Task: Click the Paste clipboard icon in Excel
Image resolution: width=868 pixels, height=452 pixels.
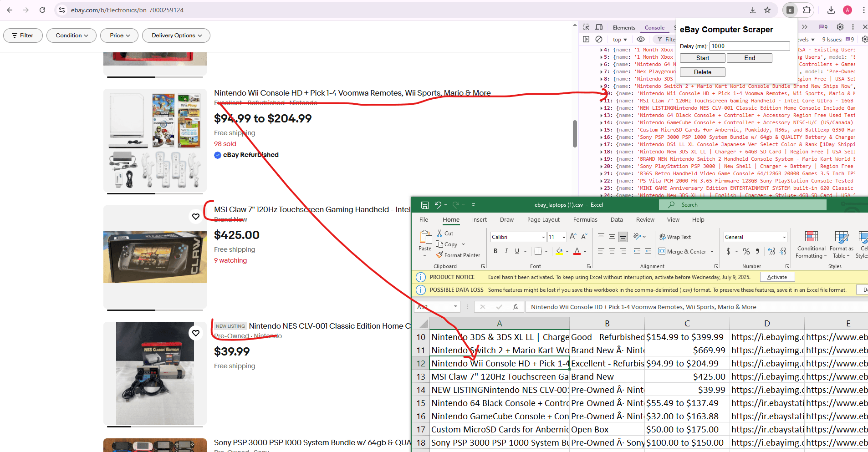Action: tap(425, 237)
